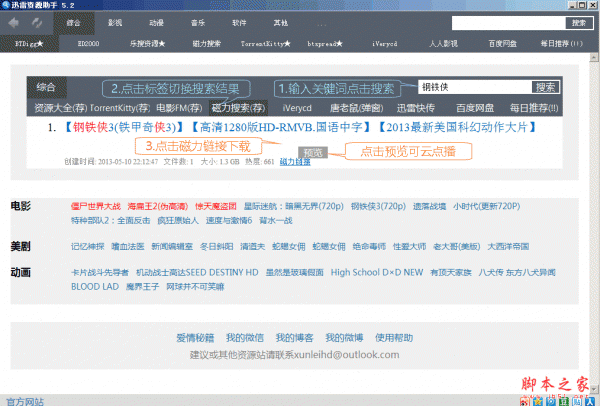Viewport: 600px width, 406px height.
Task: Open the 绝命毒师 series link
Action: coord(369,246)
